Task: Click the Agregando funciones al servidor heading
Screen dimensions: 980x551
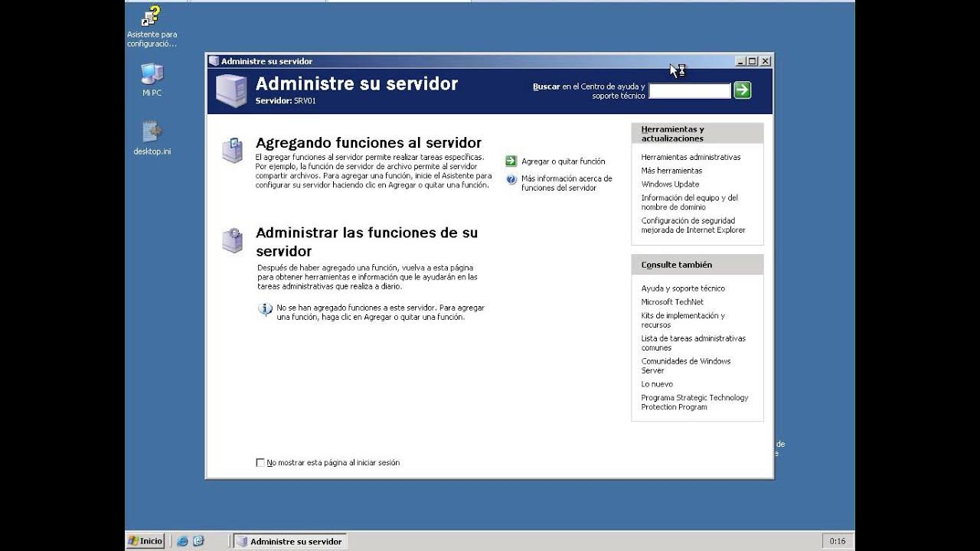Action: click(368, 143)
